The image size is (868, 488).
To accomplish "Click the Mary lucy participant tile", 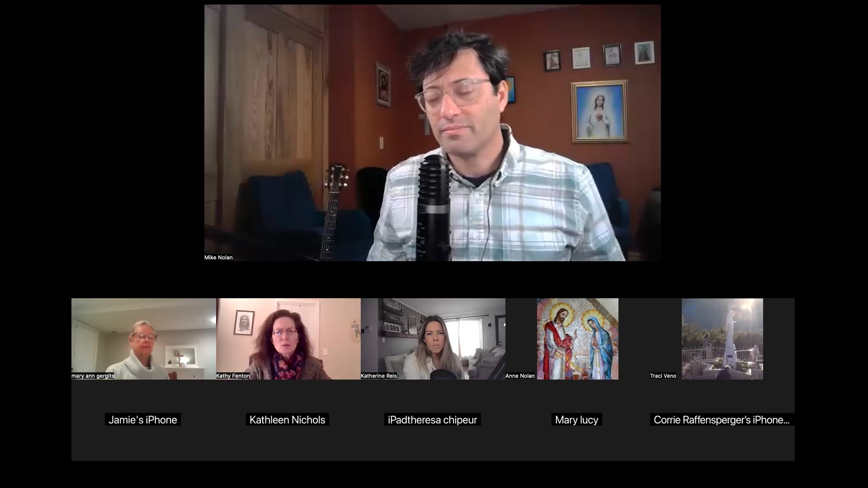I will pos(576,420).
